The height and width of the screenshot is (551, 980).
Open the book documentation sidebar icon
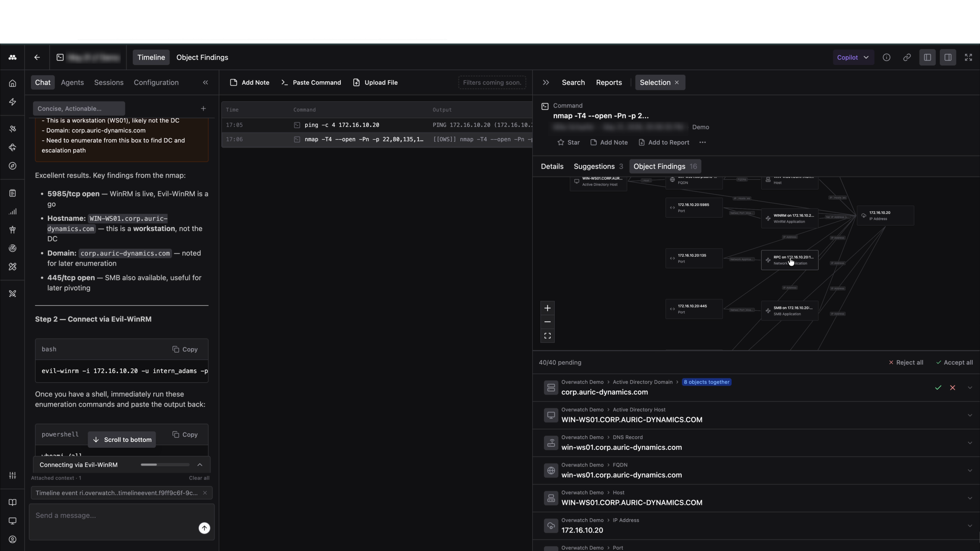(13, 503)
